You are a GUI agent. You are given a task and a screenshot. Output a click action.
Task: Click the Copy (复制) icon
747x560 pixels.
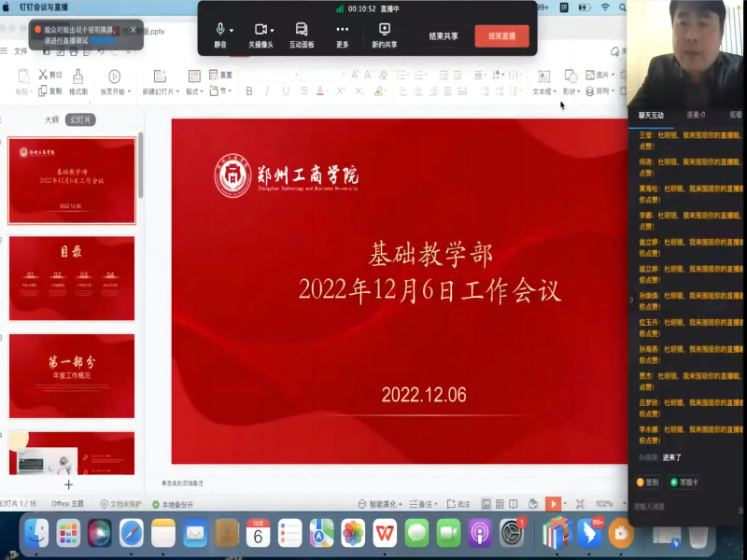(43, 91)
